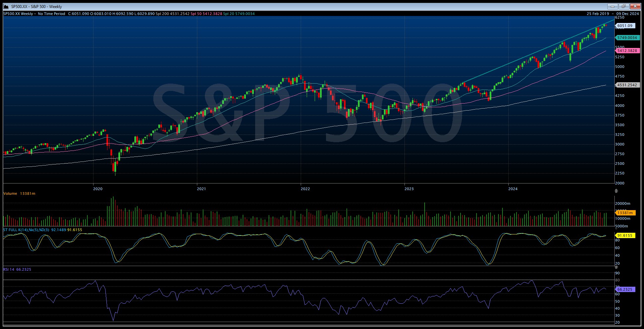Restore down the S&P 500 chart window
Screen dimensions: 644x329
click(x=624, y=6)
